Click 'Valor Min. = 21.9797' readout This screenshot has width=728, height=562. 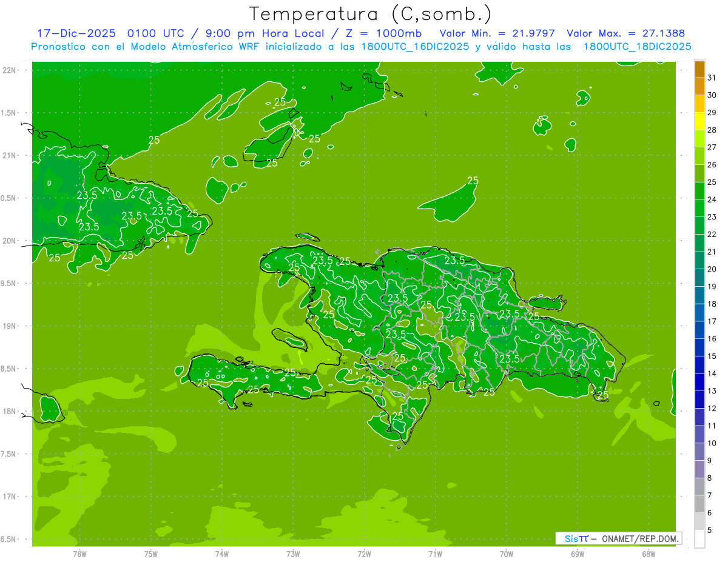(497, 33)
